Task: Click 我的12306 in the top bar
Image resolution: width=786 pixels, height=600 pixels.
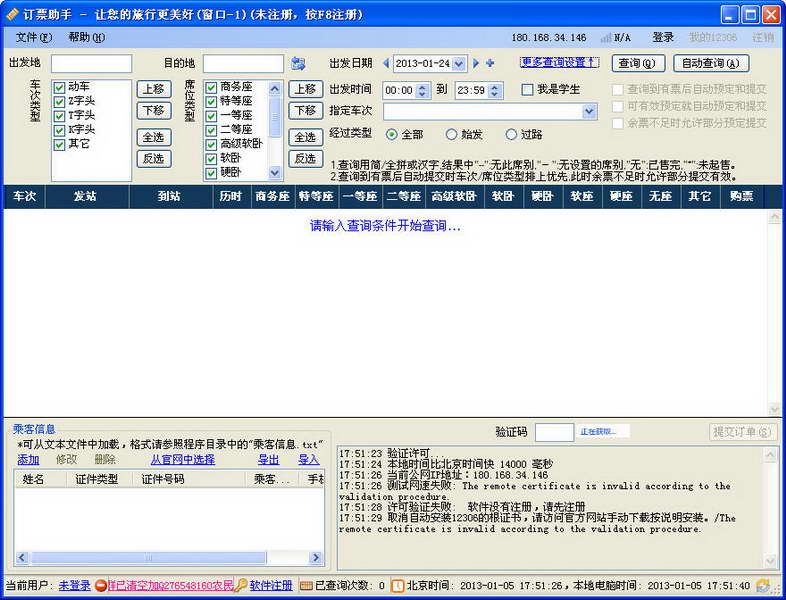Action: tap(713, 38)
